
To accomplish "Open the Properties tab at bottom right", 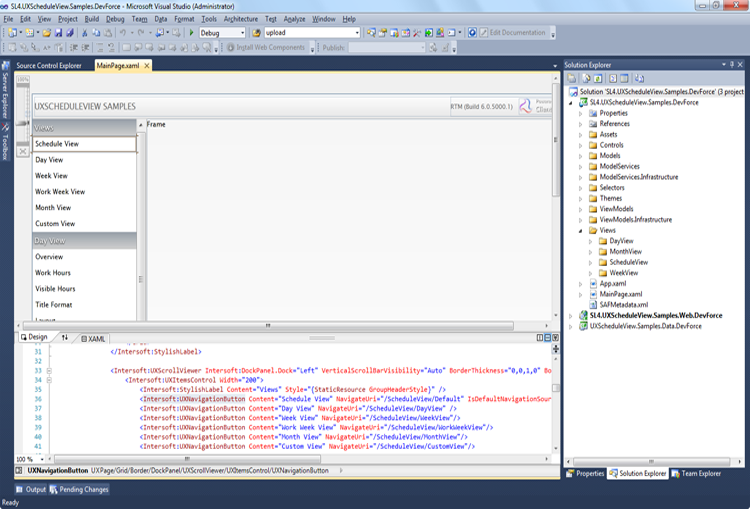I will click(585, 474).
